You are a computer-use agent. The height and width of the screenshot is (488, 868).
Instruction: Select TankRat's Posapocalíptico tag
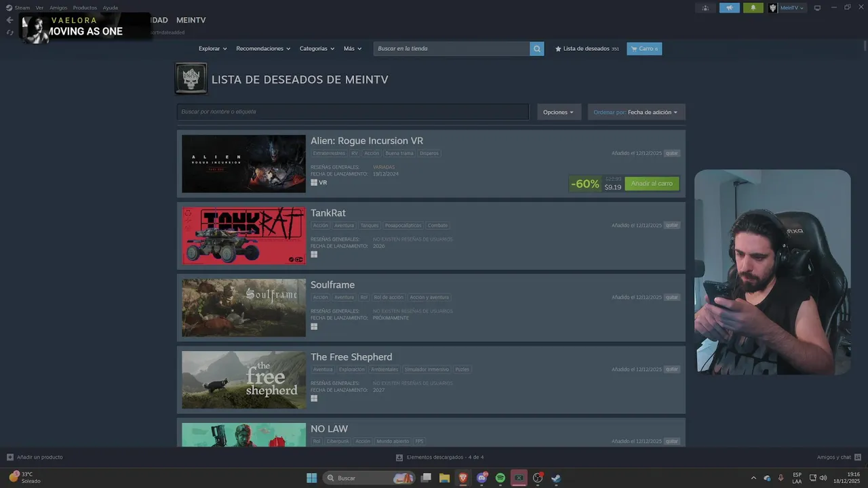[403, 225]
